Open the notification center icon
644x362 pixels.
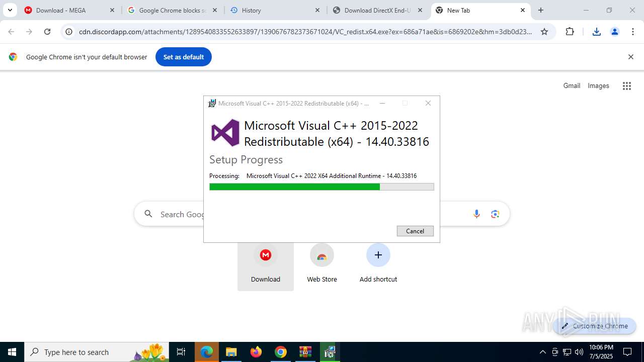[627, 352]
